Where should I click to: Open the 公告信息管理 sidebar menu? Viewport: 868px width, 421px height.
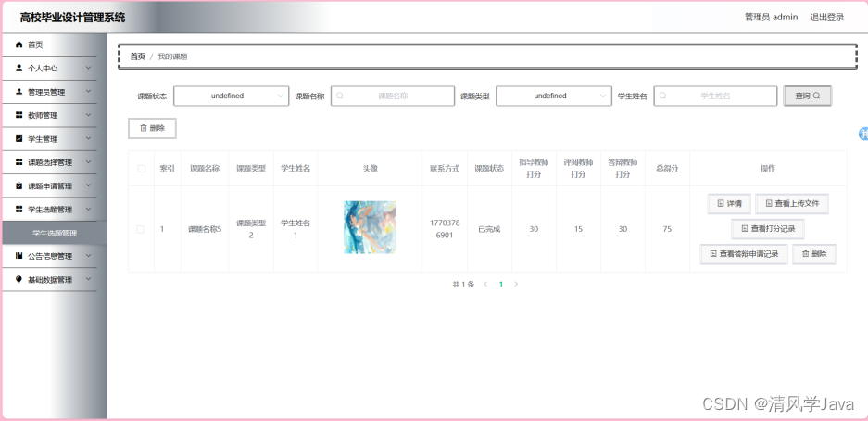tap(49, 256)
